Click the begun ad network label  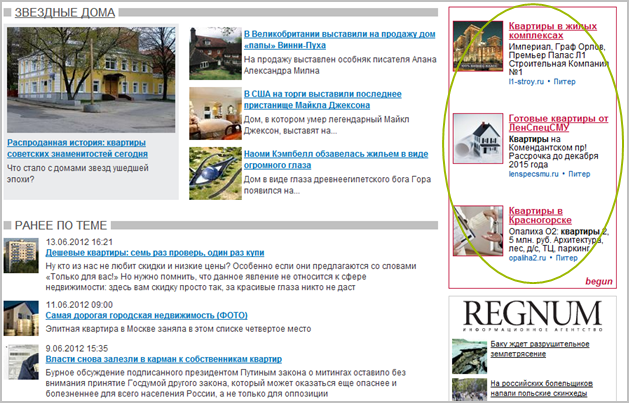tap(598, 282)
